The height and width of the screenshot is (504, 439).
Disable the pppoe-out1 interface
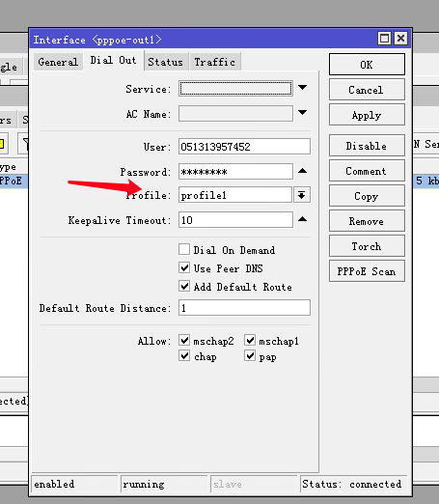(x=367, y=146)
